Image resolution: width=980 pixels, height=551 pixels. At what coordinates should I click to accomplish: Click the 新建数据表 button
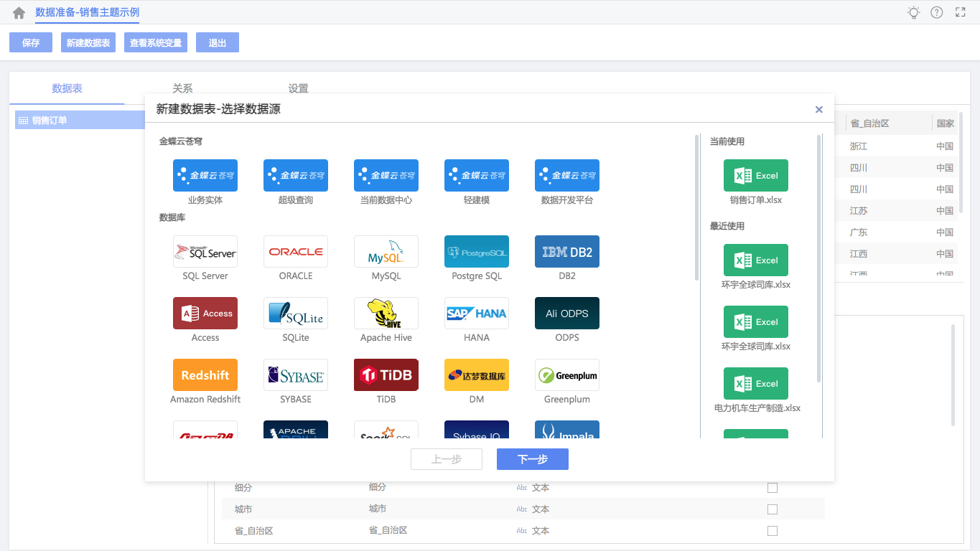(x=88, y=42)
